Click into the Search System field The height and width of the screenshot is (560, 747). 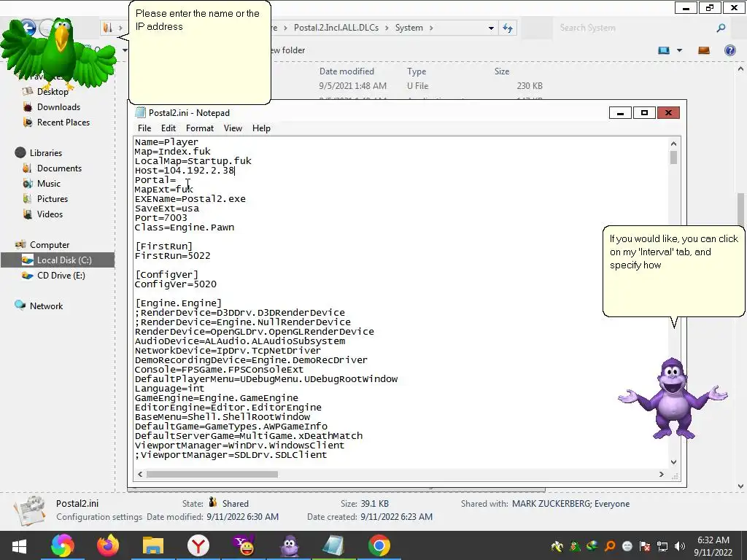pyautogui.click(x=634, y=28)
